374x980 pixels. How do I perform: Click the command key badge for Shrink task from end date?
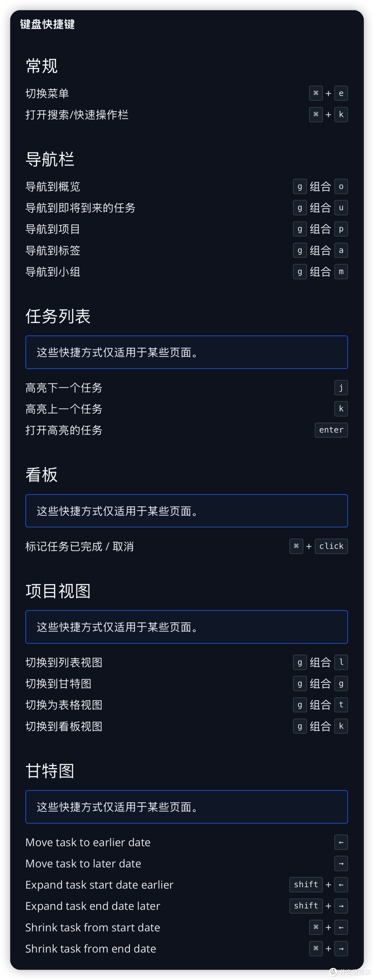click(x=316, y=949)
